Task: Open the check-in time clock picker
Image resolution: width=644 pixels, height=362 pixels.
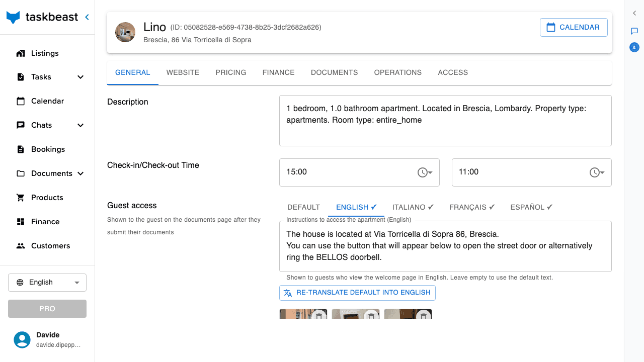Action: 425,172
